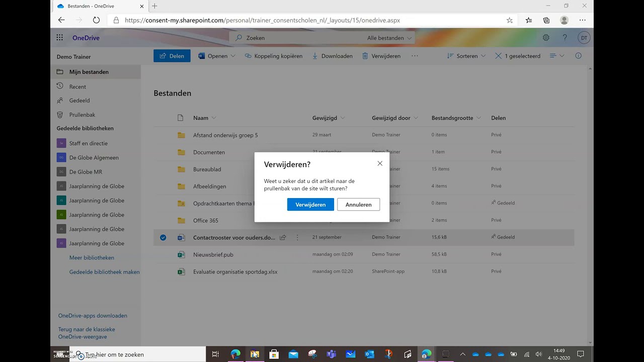Viewport: 644px width, 362px height.
Task: Confirm deletion with the Verwijderen dialog button
Action: [x=310, y=205]
